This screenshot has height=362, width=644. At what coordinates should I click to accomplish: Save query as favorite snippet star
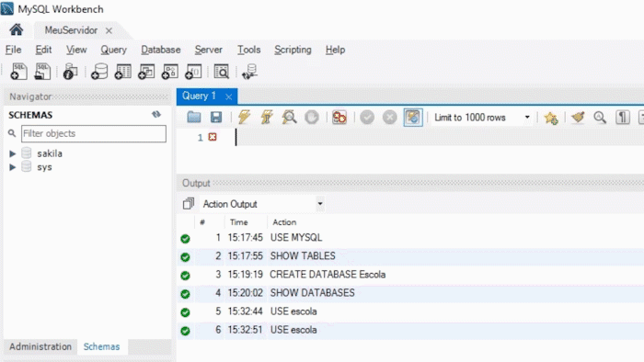[x=551, y=118]
